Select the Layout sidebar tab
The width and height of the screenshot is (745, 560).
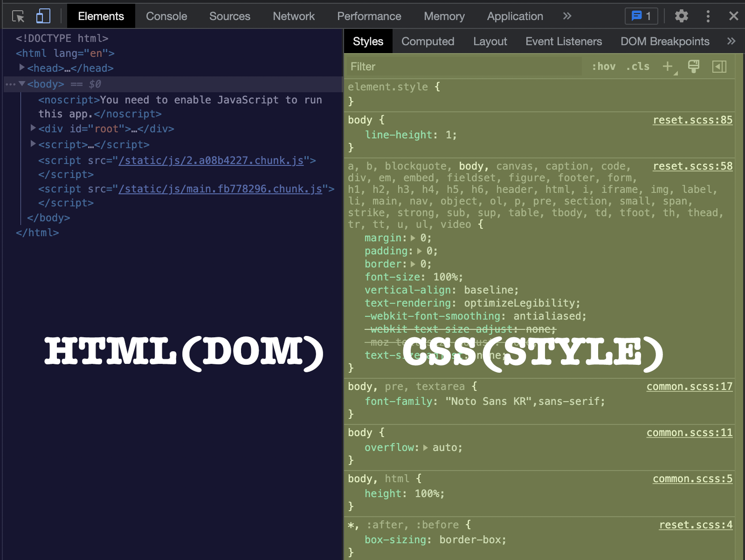[490, 41]
